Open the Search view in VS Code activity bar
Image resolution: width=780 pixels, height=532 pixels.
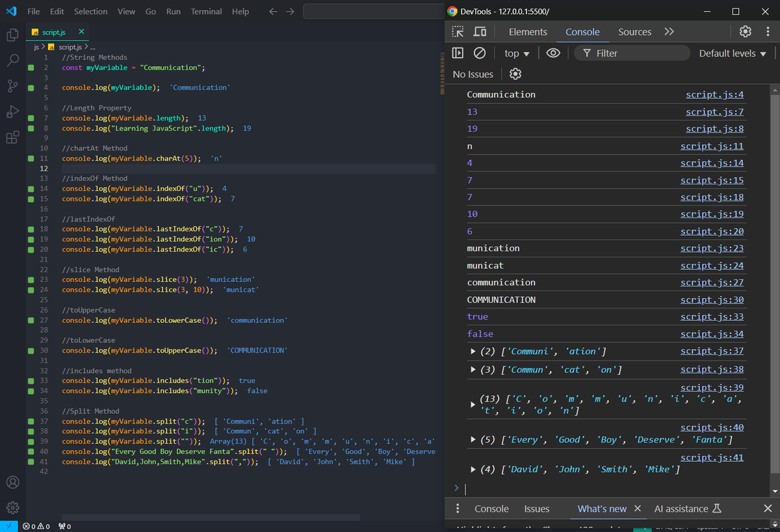(12, 60)
